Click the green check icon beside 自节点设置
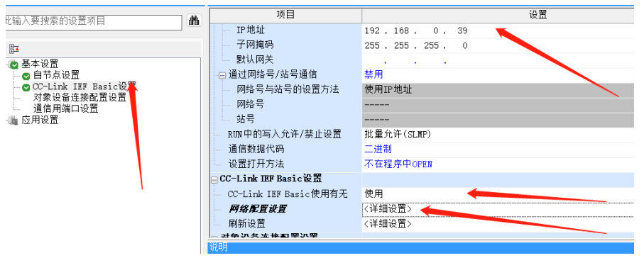The image size is (644, 258). point(26,76)
